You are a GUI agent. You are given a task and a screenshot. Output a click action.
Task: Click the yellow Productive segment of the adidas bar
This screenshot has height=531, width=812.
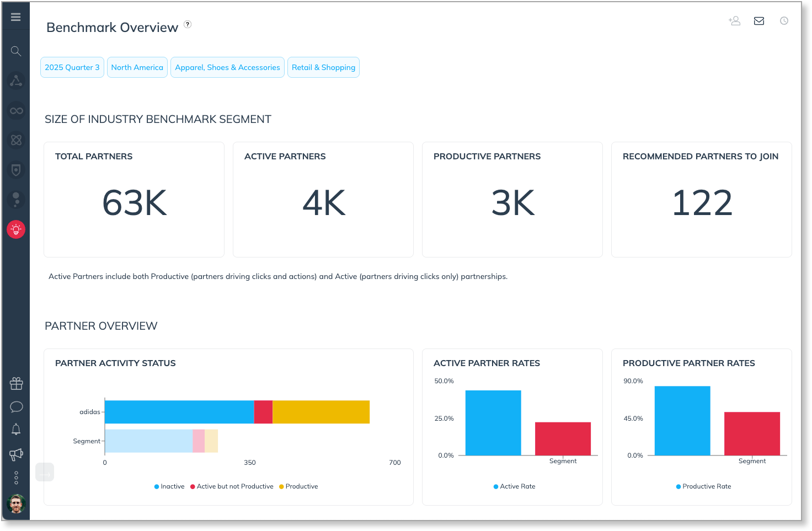321,412
